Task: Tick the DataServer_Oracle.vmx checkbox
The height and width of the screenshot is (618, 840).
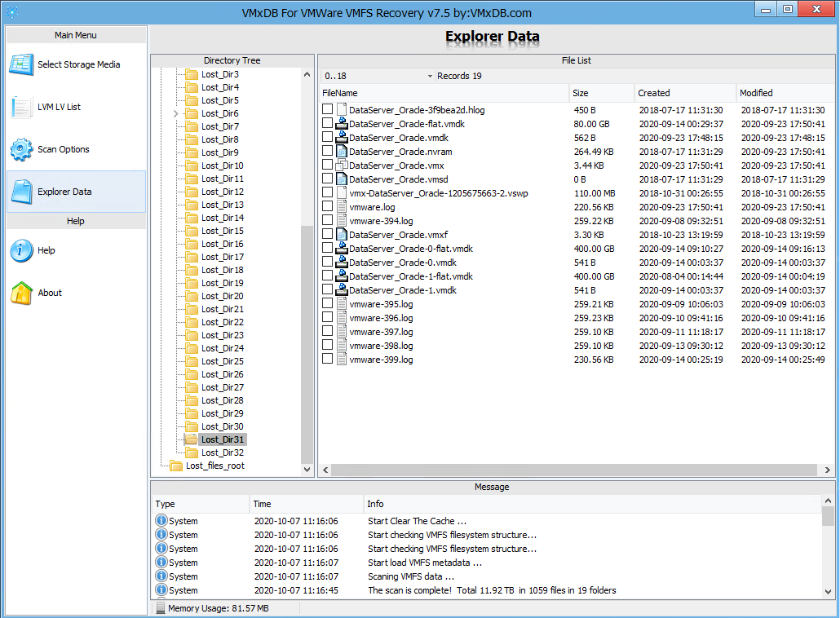Action: point(327,165)
